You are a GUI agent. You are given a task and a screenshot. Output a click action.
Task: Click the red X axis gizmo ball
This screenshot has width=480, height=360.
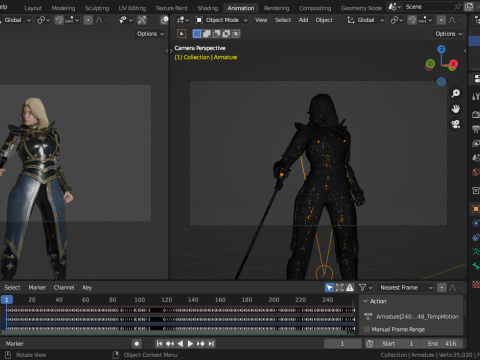tap(453, 64)
